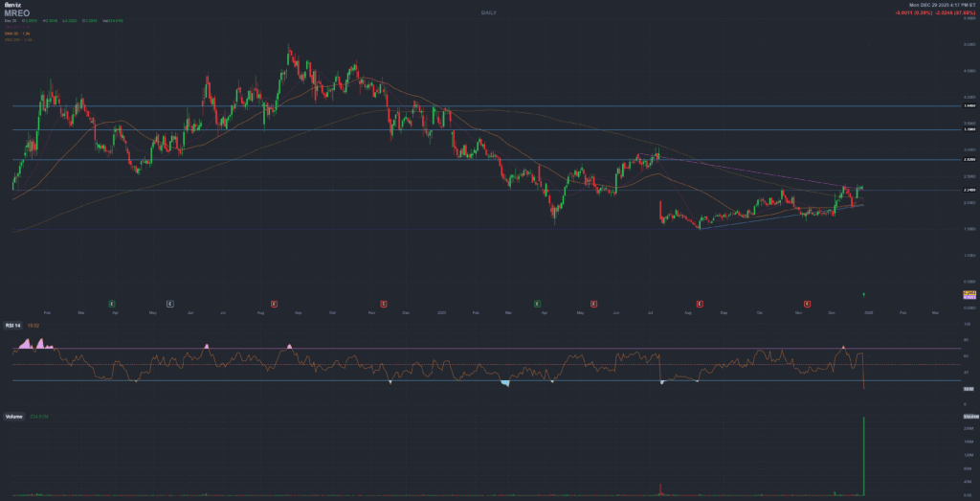980x501 pixels.
Task: Select the 3.8400 horizontal price level label
Action: pyautogui.click(x=969, y=106)
